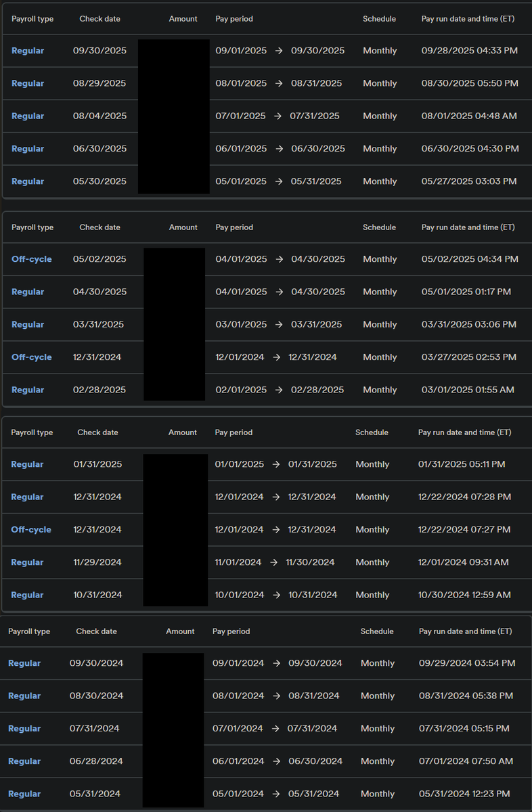The width and height of the screenshot is (532, 812).
Task: Select pay run time 06/30/2025 04:30 PM
Action: [x=470, y=148]
